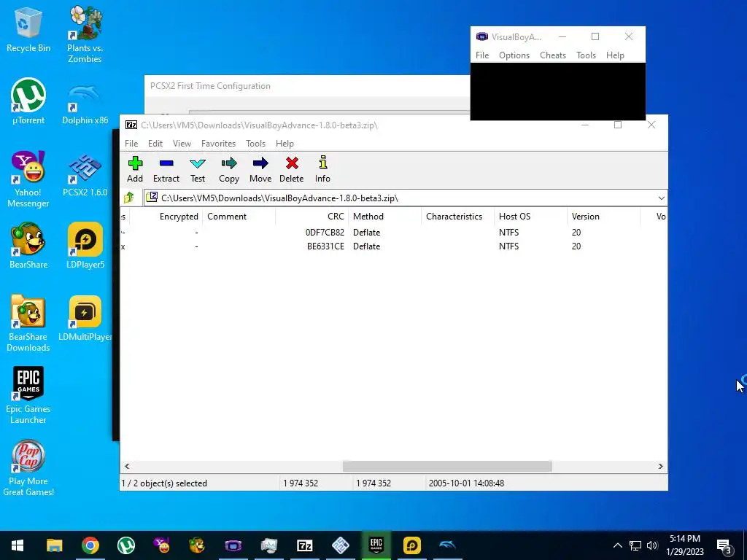Click the PCSX2 First Time Configuration title
747x560 pixels.
210,86
